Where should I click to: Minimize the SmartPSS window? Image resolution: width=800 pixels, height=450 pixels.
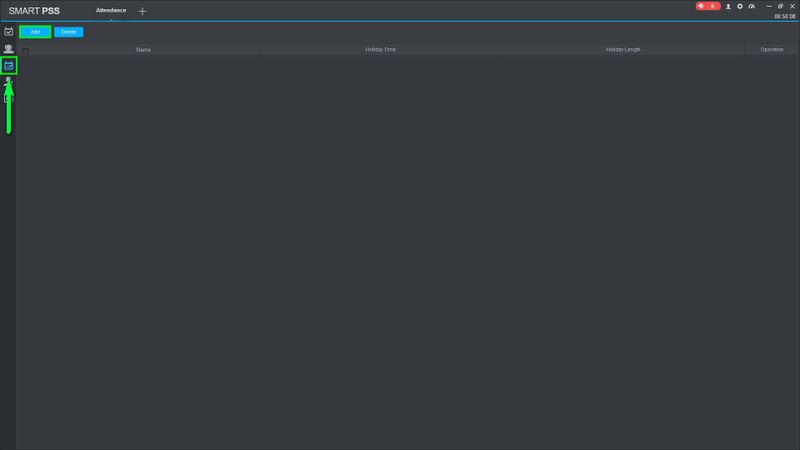click(x=769, y=7)
